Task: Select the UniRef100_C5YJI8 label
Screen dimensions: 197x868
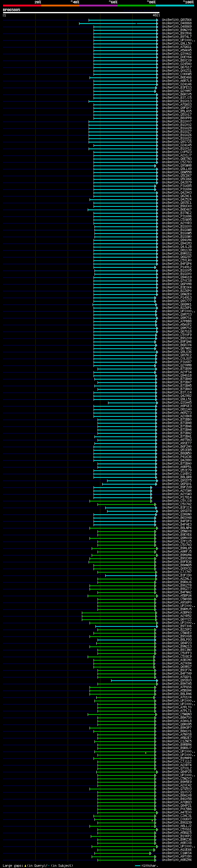Action: 176,501
